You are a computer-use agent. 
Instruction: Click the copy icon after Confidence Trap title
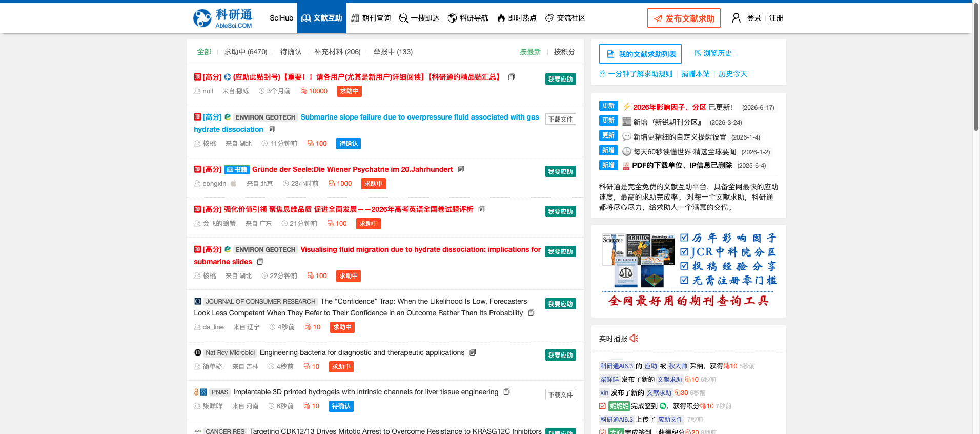click(531, 313)
